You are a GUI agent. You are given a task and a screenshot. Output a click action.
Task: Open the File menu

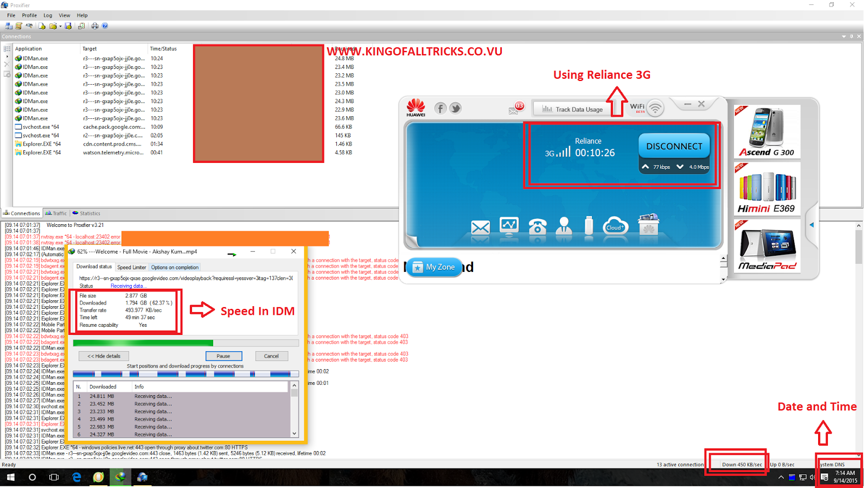pyautogui.click(x=11, y=15)
